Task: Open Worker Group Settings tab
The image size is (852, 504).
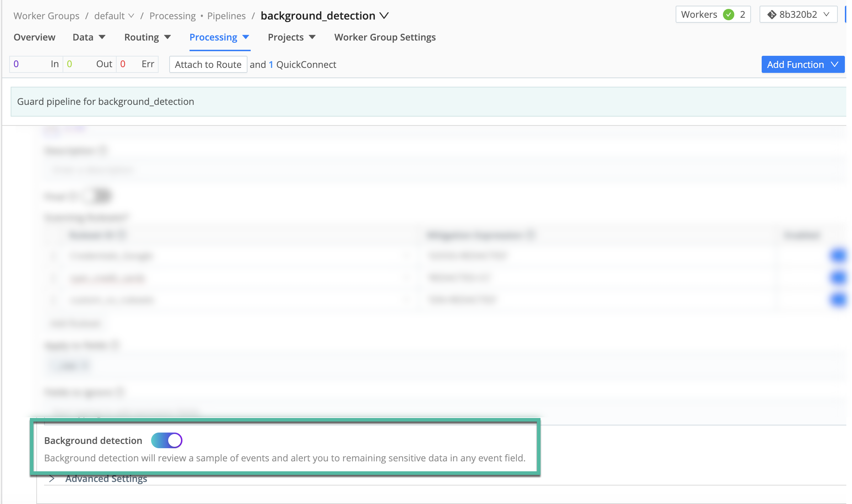Action: pyautogui.click(x=385, y=37)
